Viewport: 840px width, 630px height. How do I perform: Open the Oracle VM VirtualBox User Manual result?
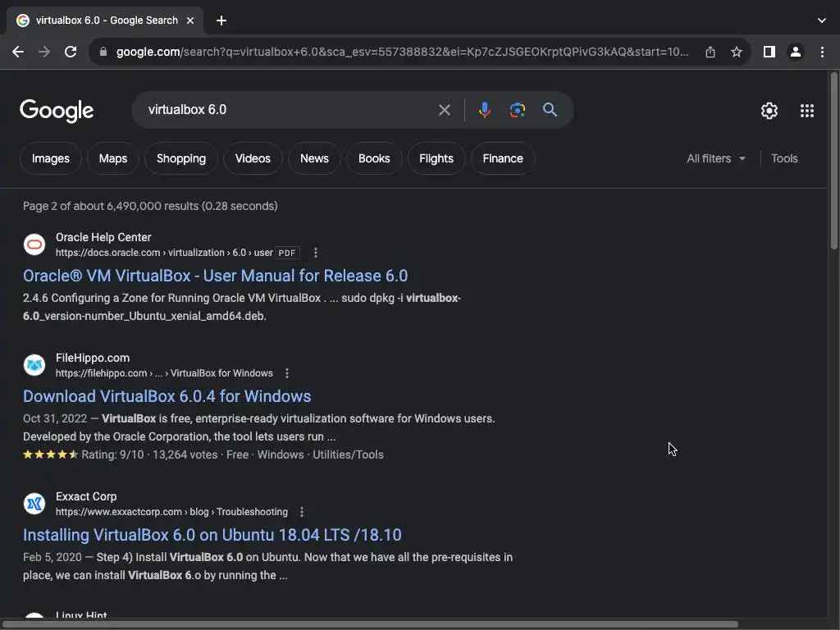(x=216, y=276)
